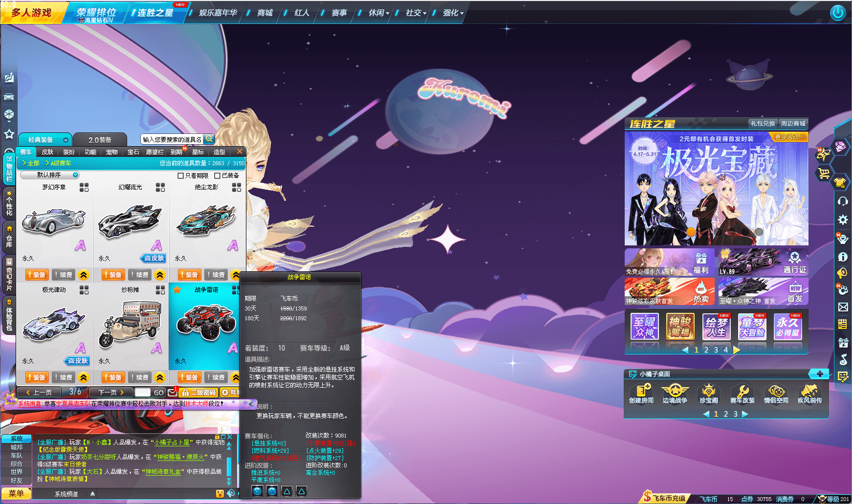Open the 强化 menu dropdown

pyautogui.click(x=454, y=13)
